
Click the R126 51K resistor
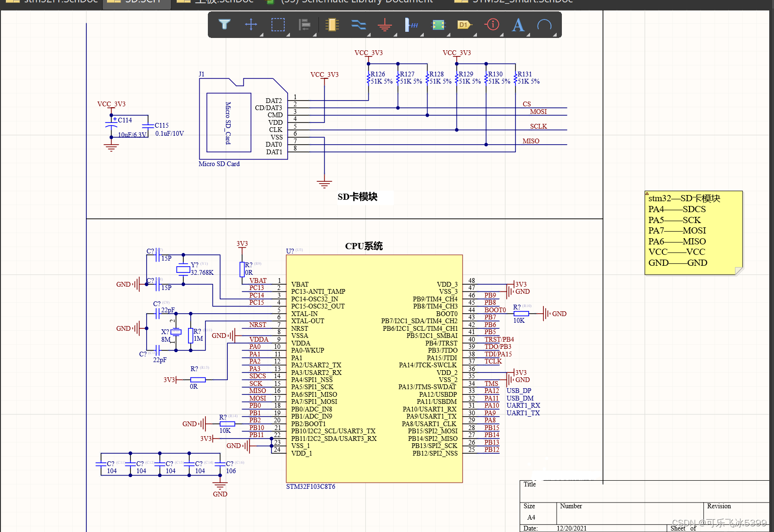pyautogui.click(x=368, y=78)
